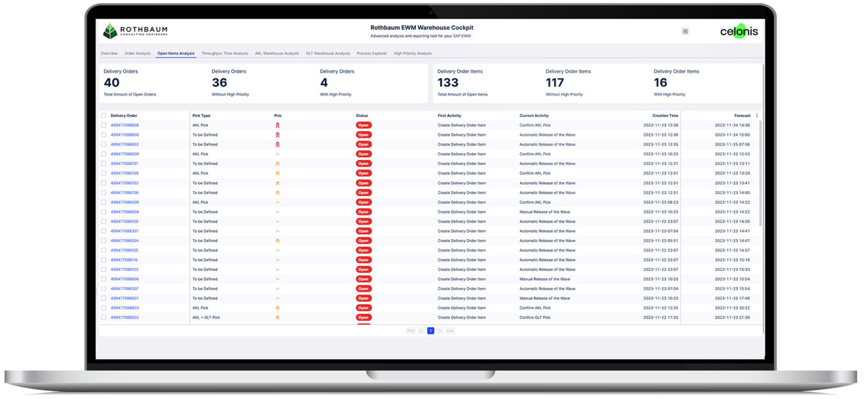Click the orange priority icon for order 499477098701

pos(277,164)
